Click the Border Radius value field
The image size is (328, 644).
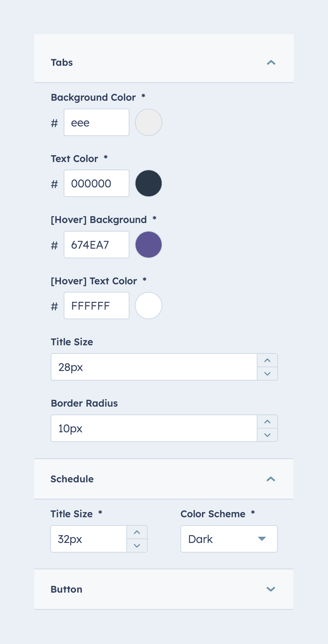[154, 428]
